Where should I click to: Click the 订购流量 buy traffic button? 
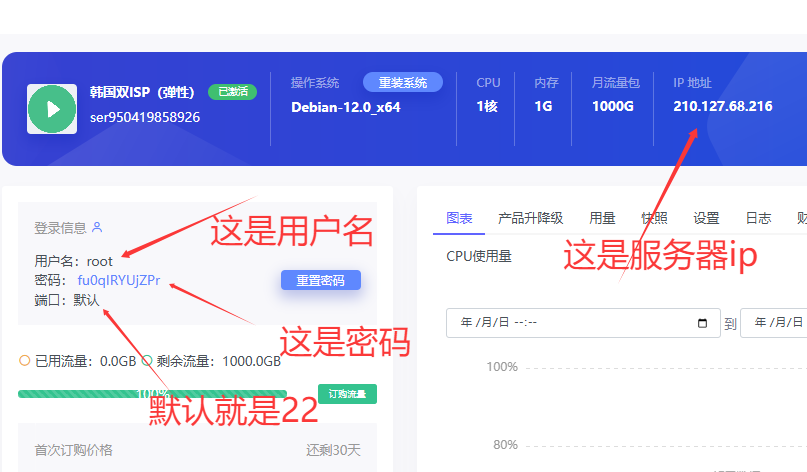click(347, 394)
